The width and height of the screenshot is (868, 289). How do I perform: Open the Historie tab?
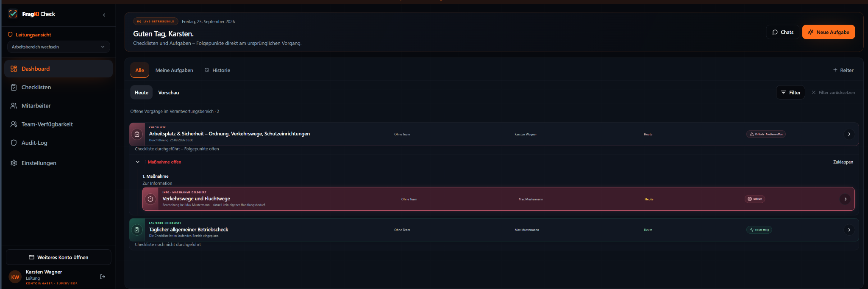tap(217, 70)
